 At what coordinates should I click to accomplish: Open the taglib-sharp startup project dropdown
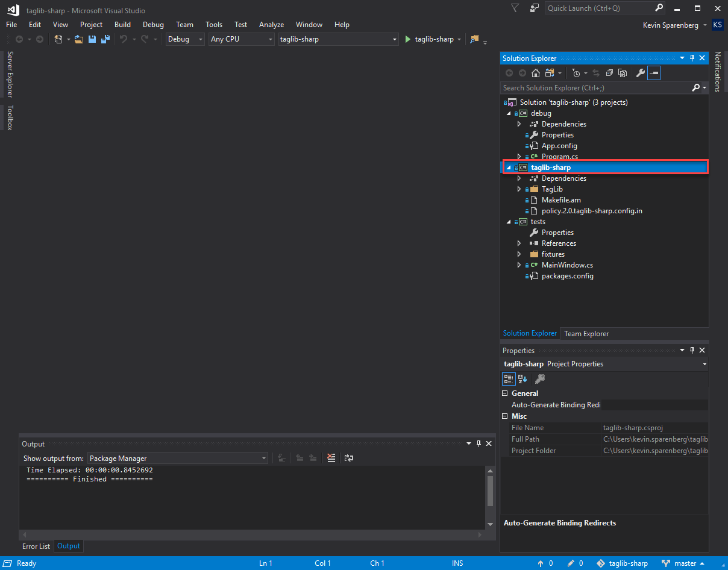coord(338,39)
